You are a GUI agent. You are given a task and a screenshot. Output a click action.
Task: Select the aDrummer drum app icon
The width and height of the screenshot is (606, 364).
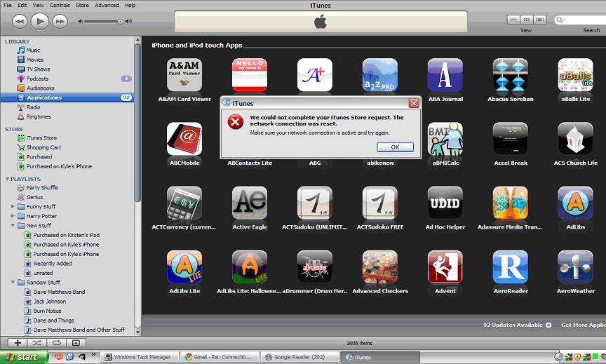[315, 267]
